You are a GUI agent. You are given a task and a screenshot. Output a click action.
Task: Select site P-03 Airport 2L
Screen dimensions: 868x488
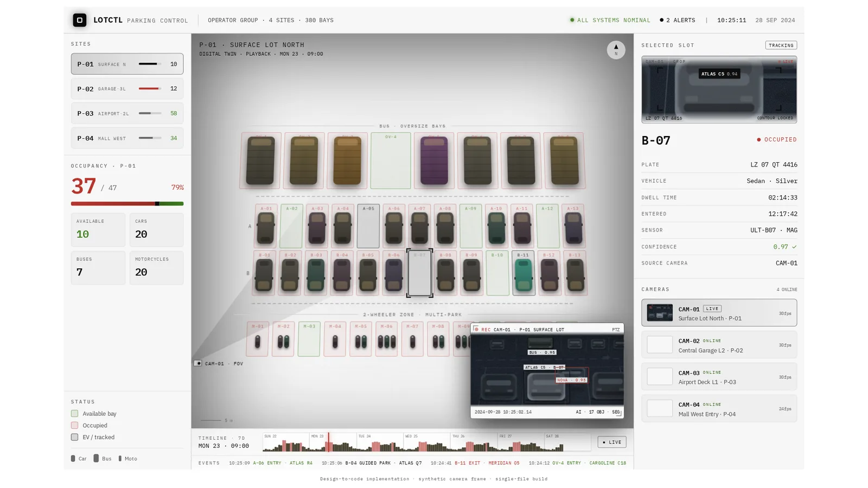(x=127, y=113)
